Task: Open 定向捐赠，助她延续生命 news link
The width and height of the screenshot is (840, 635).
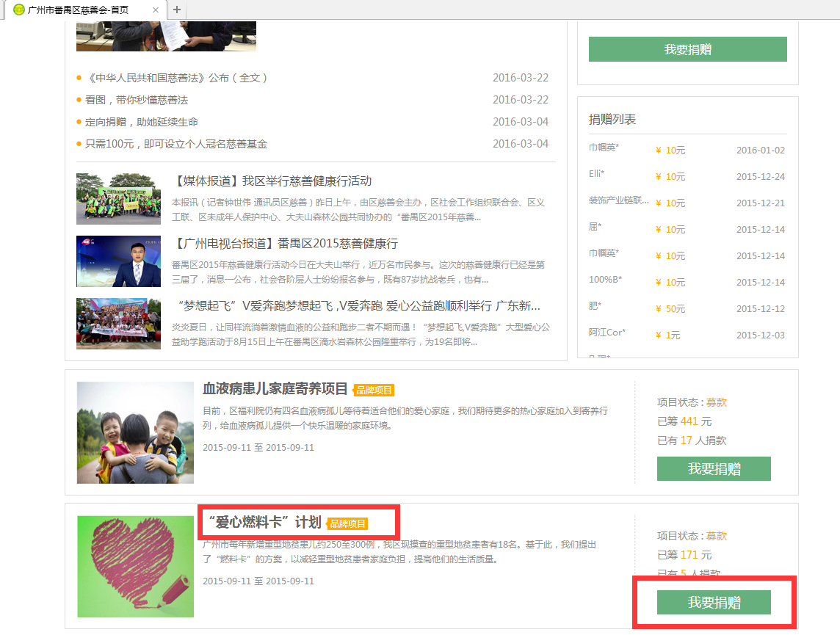Action: 142,122
